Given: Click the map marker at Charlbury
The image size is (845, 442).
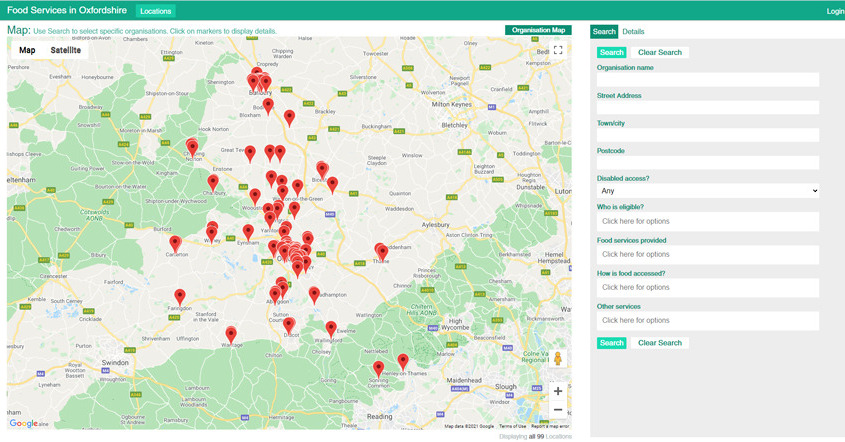Looking at the screenshot, I should [x=213, y=183].
